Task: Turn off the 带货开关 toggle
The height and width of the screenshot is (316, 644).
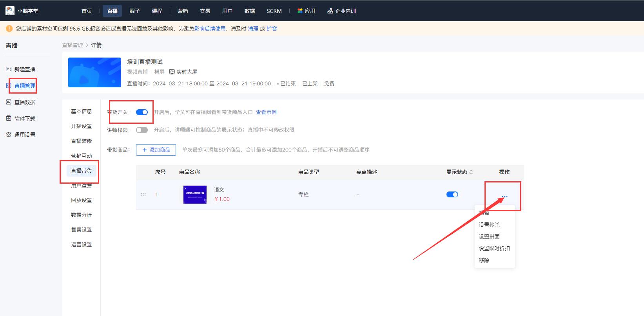Action: point(142,112)
